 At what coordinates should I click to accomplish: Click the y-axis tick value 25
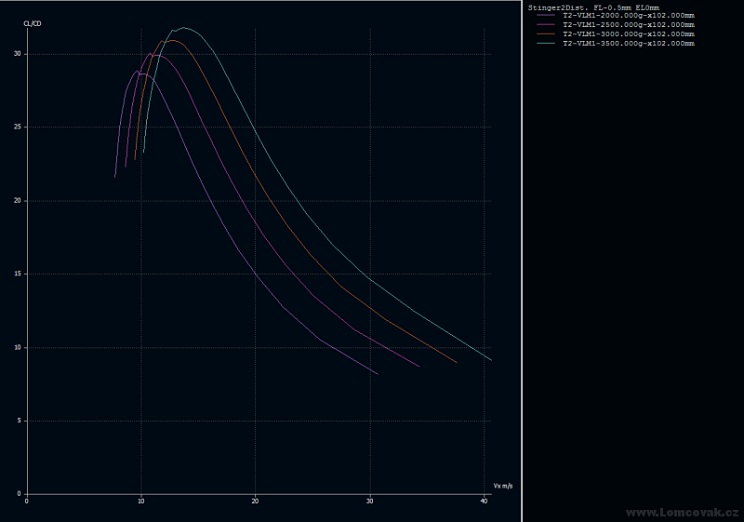click(x=18, y=127)
